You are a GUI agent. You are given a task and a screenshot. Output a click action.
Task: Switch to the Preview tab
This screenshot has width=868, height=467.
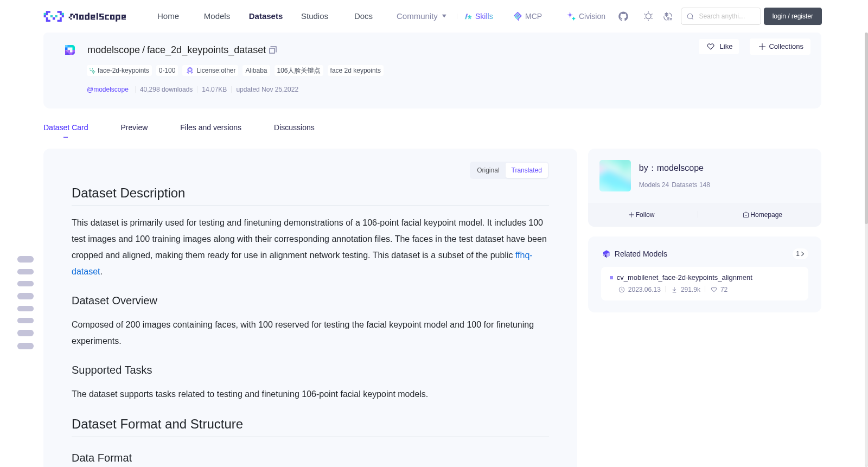click(x=134, y=127)
